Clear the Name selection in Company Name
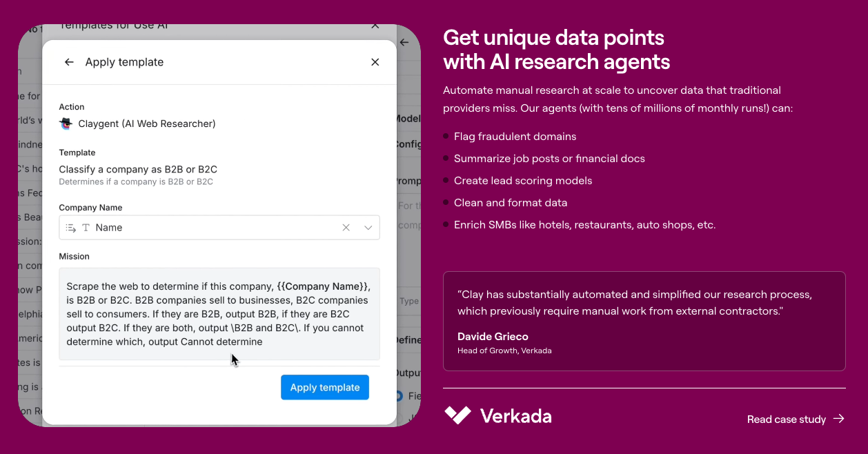Viewport: 868px width, 454px height. 346,228
